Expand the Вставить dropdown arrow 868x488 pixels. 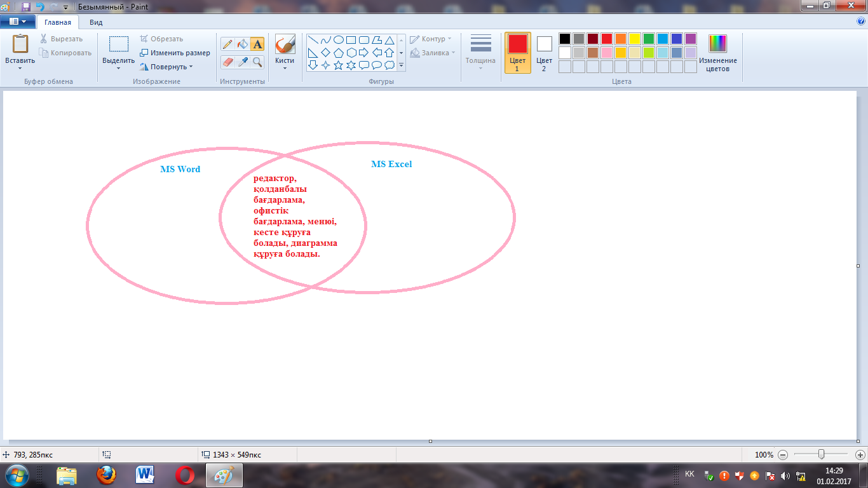coord(20,67)
